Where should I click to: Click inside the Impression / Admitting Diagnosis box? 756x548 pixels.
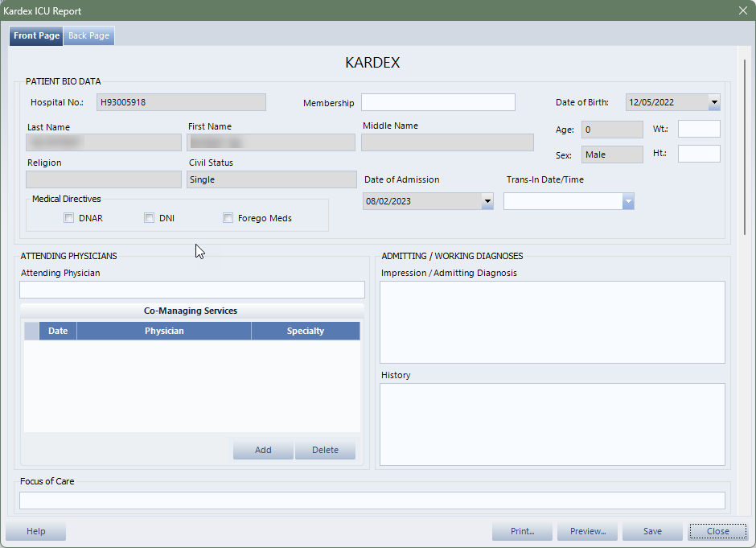coord(552,322)
